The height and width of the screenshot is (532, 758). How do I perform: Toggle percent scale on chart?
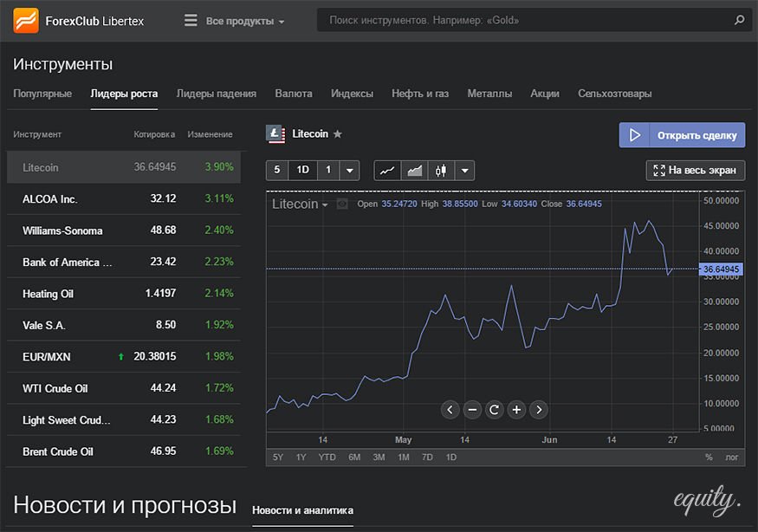pyautogui.click(x=709, y=457)
